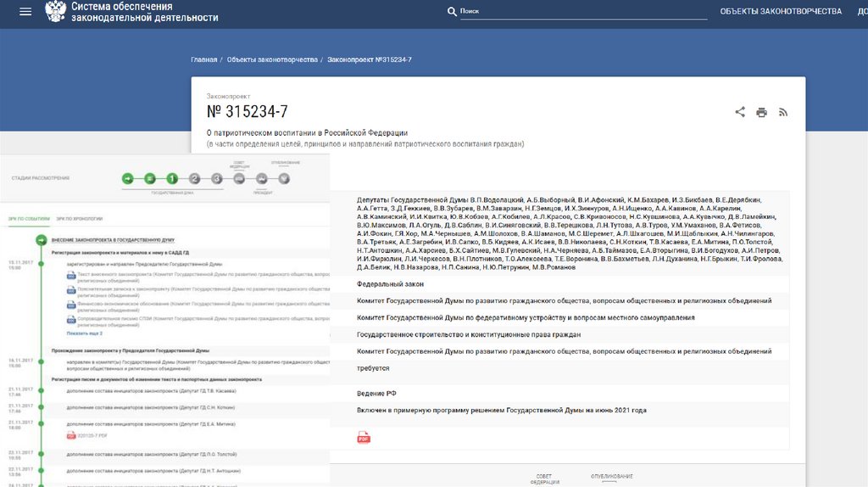
Task: Select grey second reading stage 2
Action: coord(194,178)
